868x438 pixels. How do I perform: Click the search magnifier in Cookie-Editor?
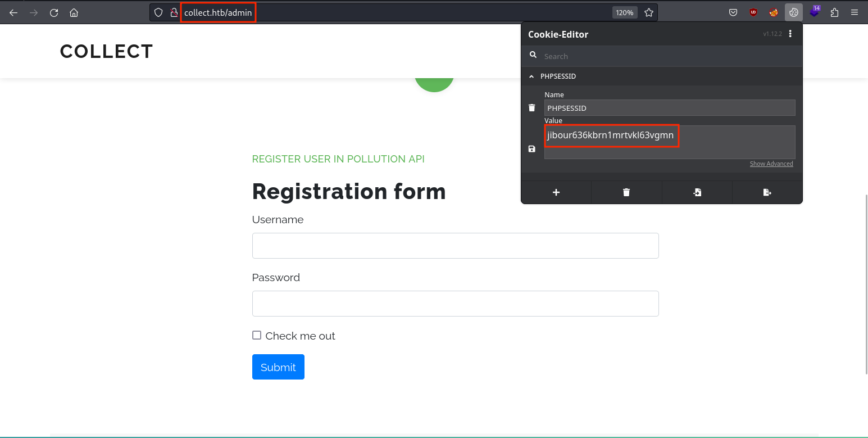533,56
